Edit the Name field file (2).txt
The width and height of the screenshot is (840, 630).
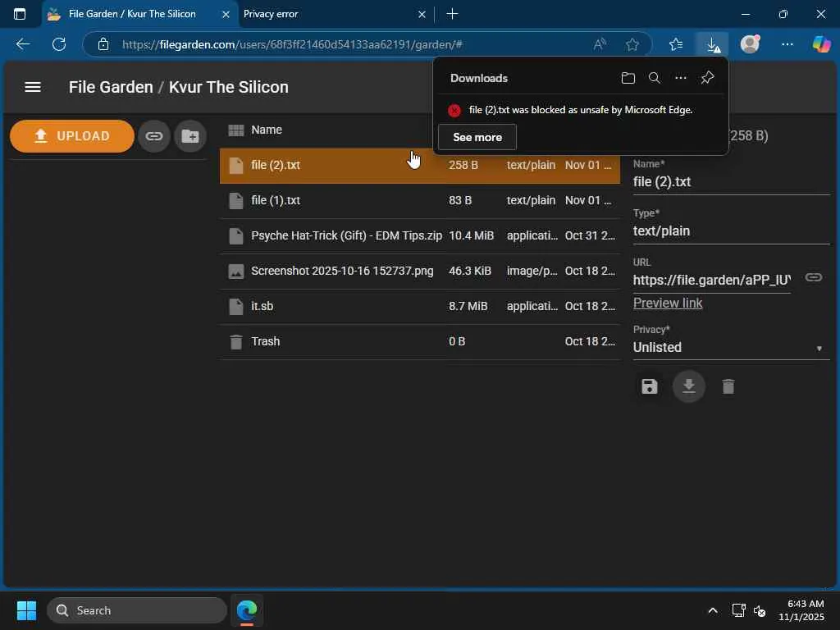(731, 181)
